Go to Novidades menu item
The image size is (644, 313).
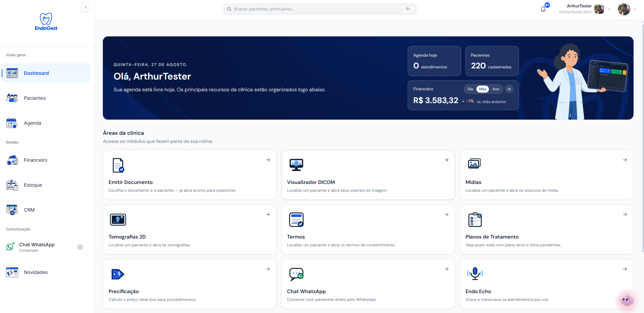46,272
